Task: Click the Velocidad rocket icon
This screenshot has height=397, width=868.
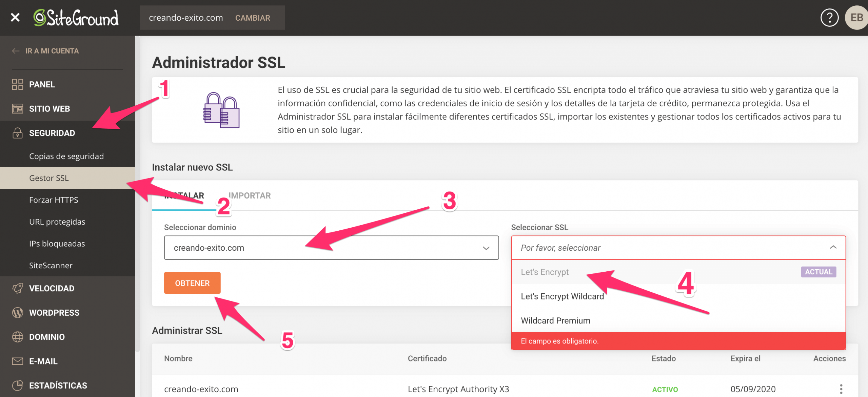Action: (x=17, y=288)
